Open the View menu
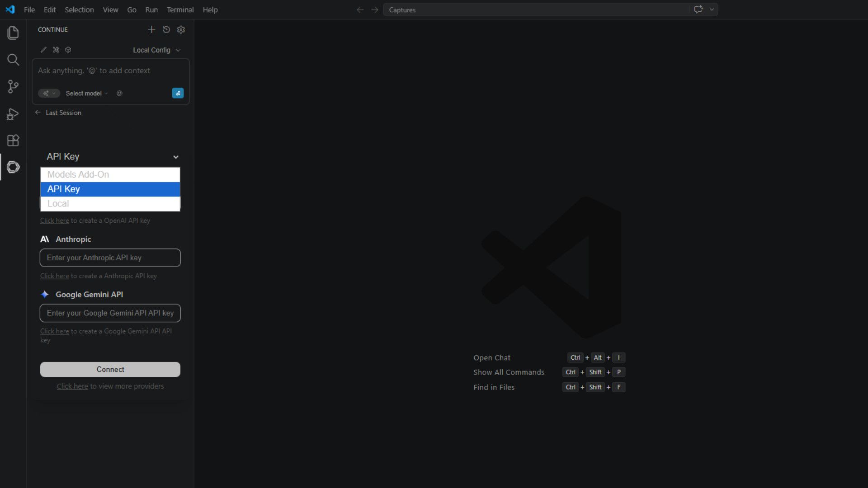Screen dimensions: 868x488 (110, 9)
